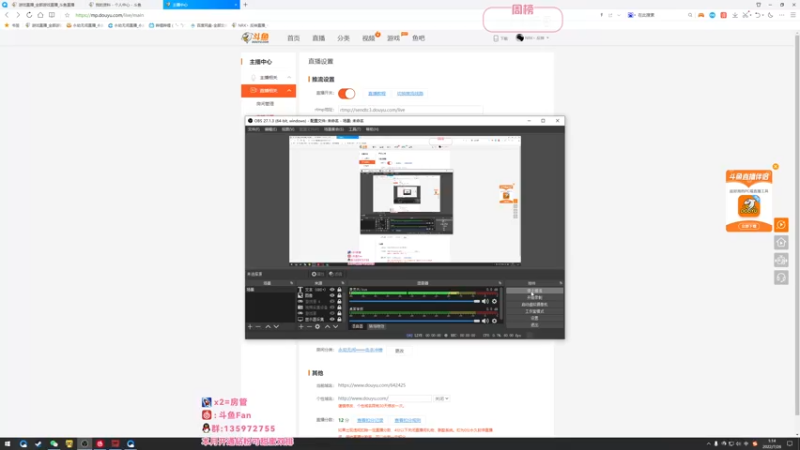Toggle lock on display capture source row
800x450 pixels.
click(339, 319)
